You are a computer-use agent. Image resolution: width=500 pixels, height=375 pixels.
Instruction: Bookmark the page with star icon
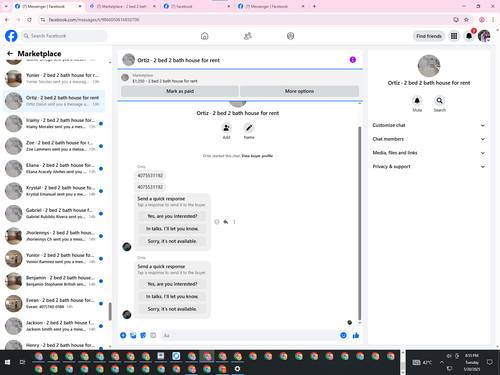[466, 20]
